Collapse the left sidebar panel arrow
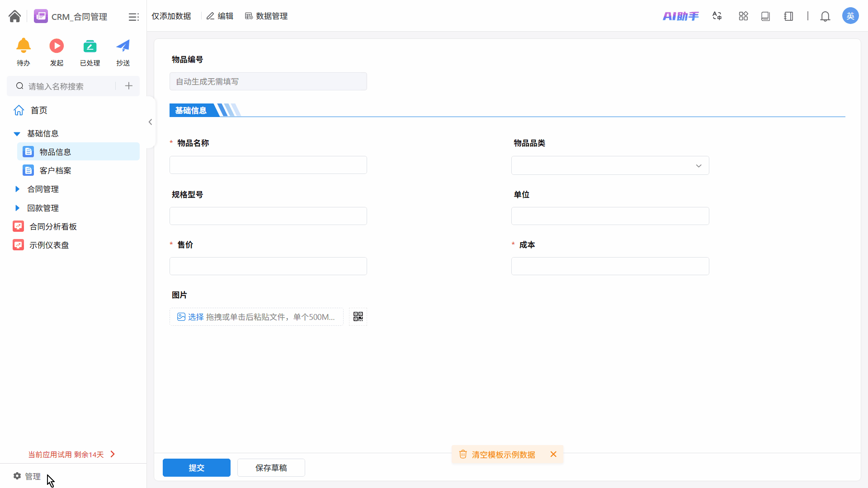868x488 pixels. pyautogui.click(x=150, y=122)
